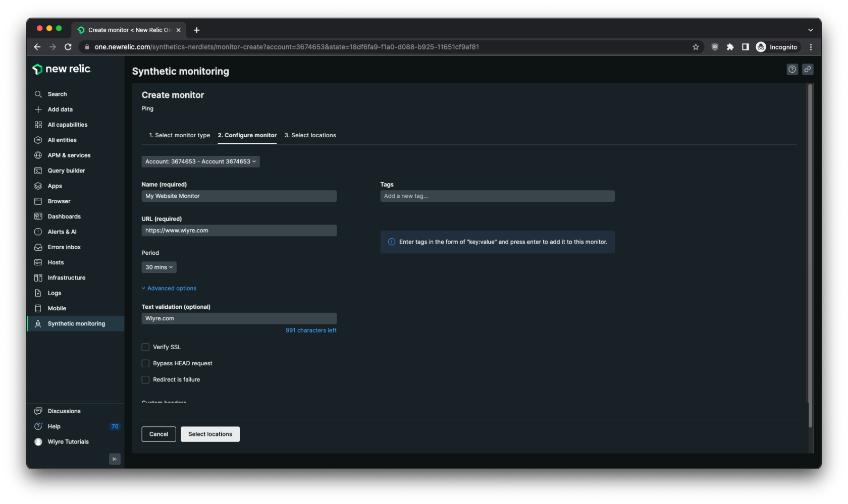
Task: Click the Alerts & AI sidebar icon
Action: (x=38, y=232)
